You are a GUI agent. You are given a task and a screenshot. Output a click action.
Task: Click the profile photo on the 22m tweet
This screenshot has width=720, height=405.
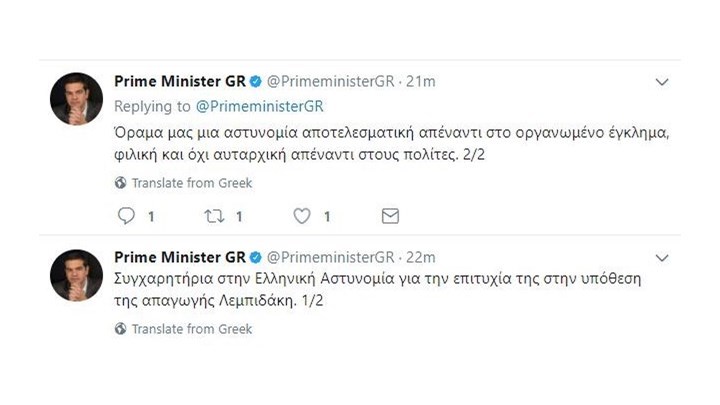click(77, 275)
